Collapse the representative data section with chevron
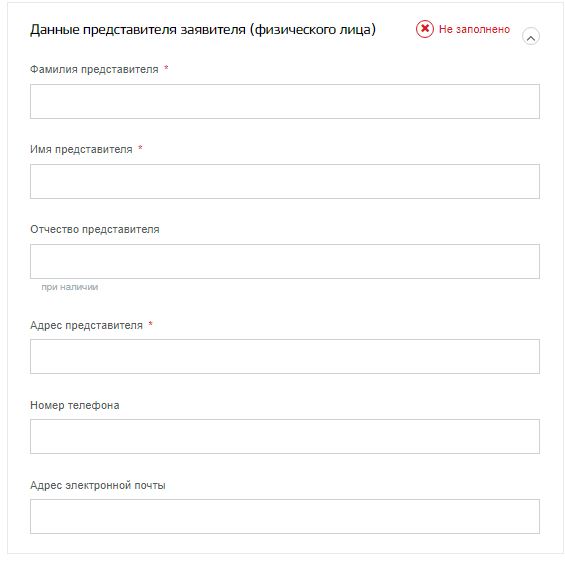565x563 pixels. coord(530,37)
